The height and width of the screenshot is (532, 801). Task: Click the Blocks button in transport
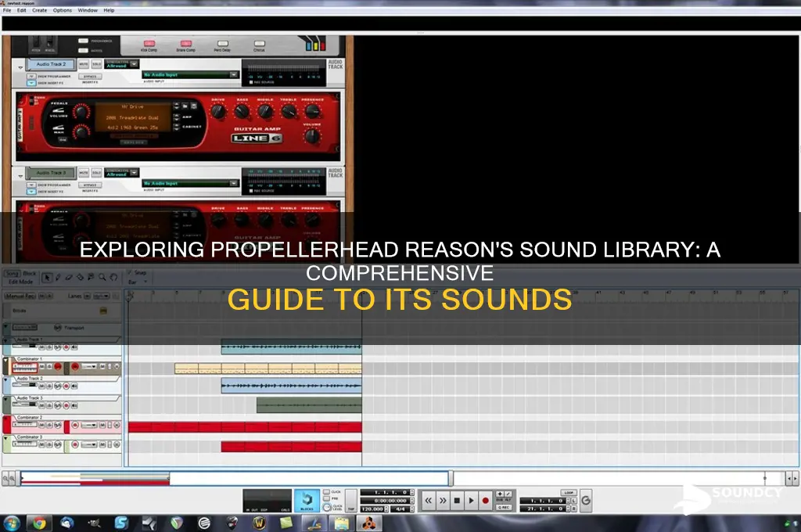click(307, 501)
